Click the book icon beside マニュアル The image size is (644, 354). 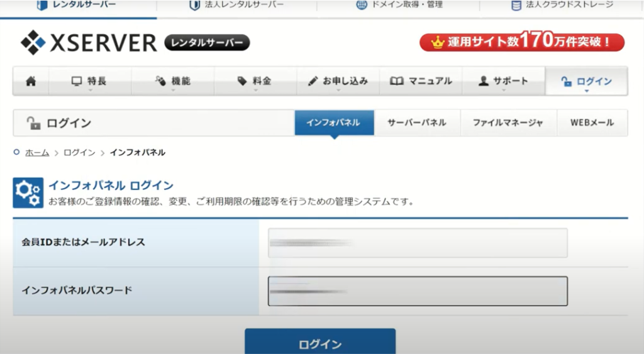(x=396, y=81)
